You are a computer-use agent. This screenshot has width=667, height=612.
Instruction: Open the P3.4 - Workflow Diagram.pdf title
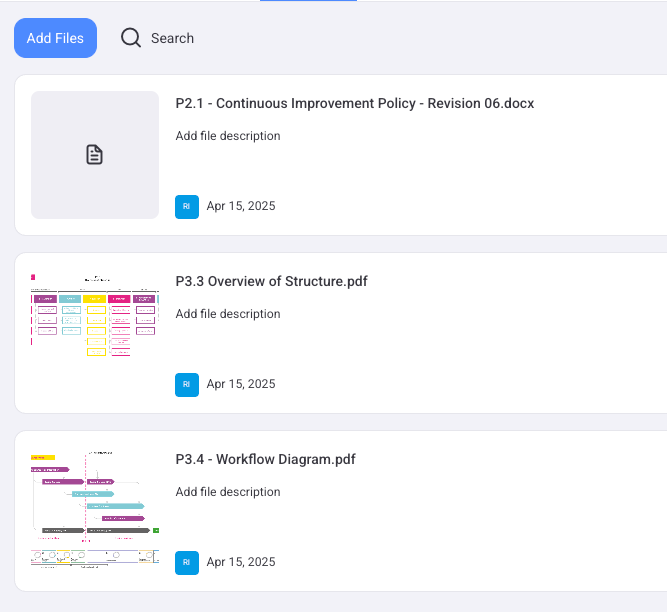265,459
